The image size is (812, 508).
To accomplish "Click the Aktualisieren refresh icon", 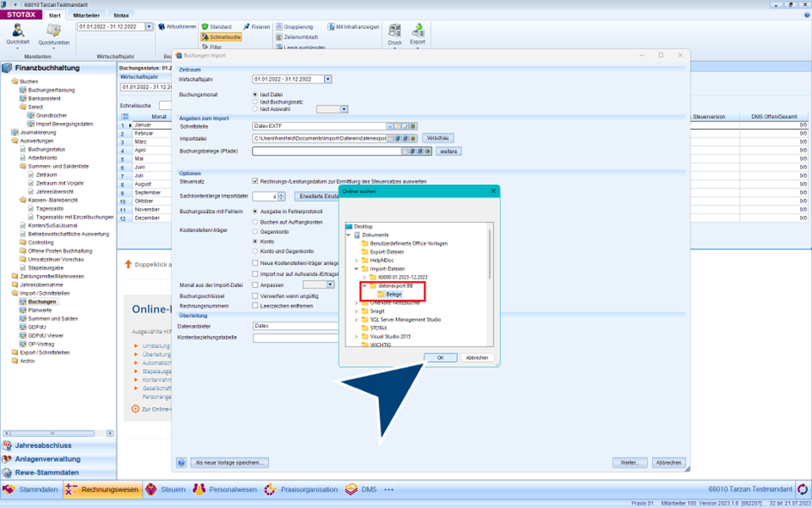I will tap(162, 27).
